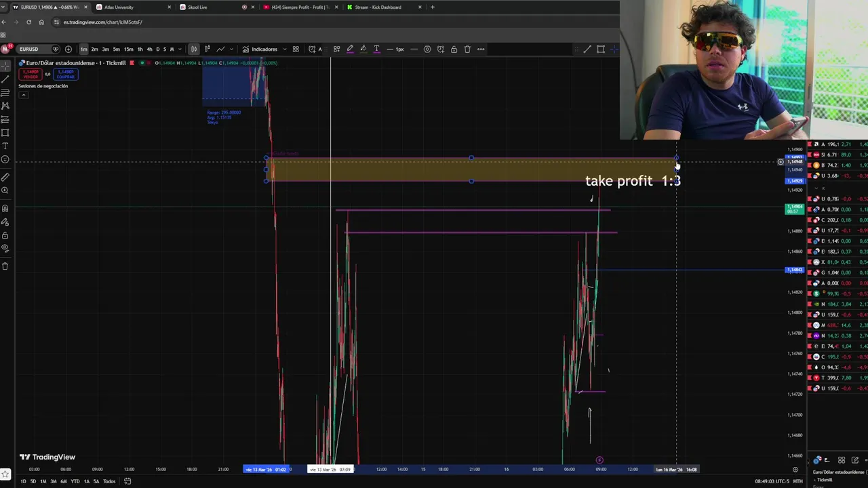Collapse the Sesiones de negociación indicator arrow
Viewport: 868px width, 488px height.
(23, 95)
